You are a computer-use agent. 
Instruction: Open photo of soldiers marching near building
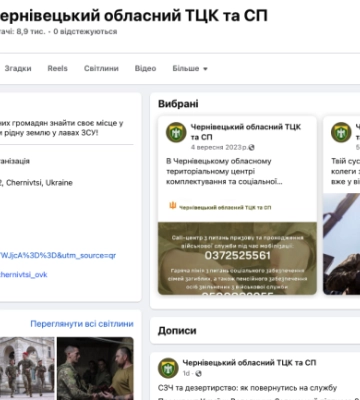[x=27, y=368]
